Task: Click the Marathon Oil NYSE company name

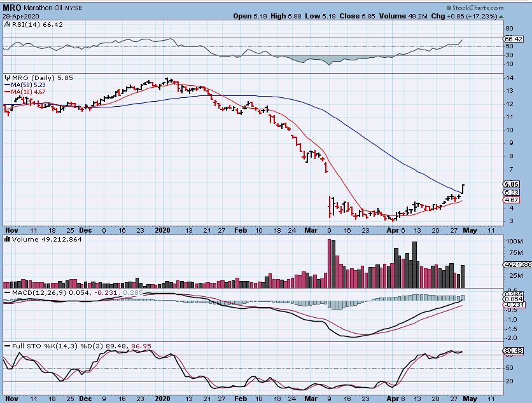Action: [53, 8]
